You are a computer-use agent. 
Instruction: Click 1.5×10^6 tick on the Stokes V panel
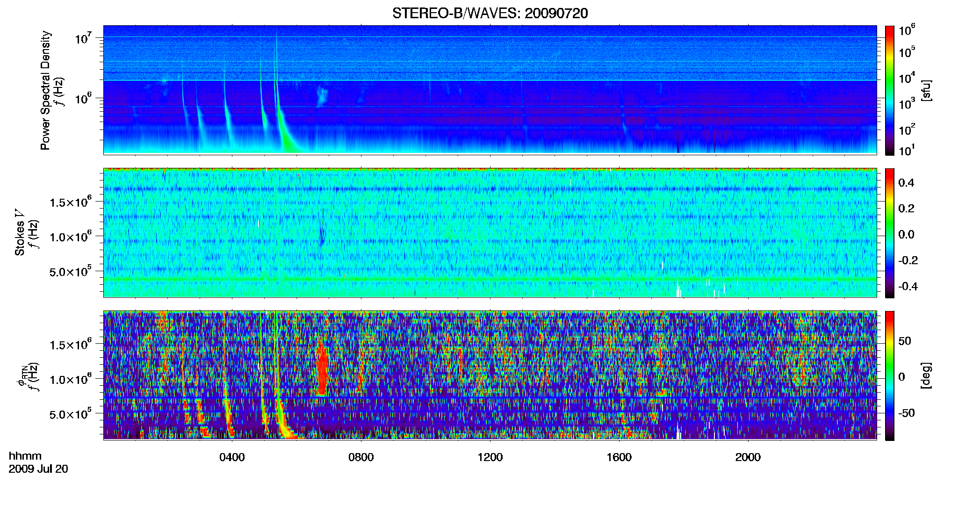tap(70, 202)
